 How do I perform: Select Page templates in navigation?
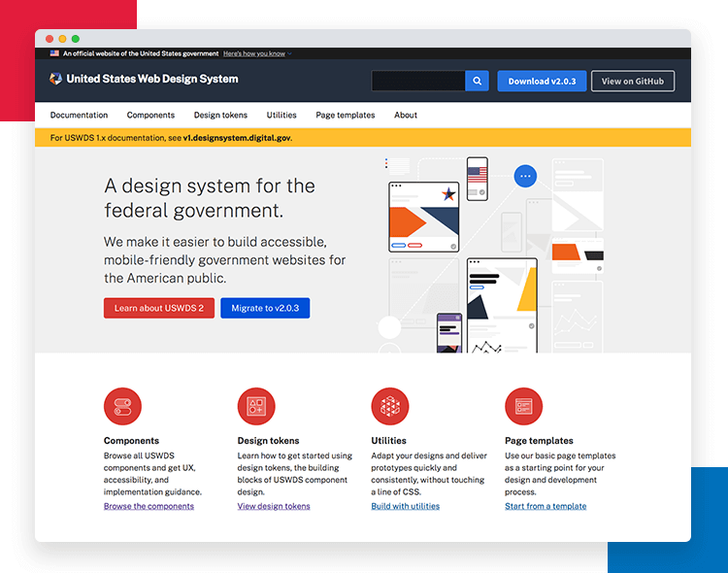click(346, 115)
